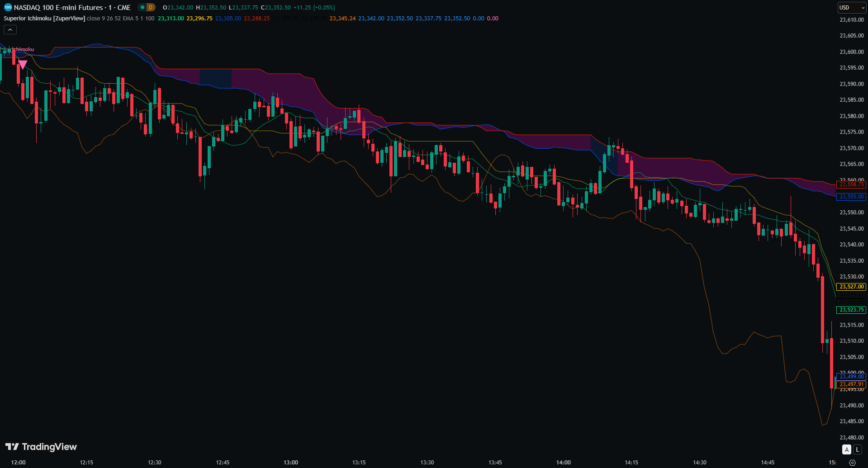Select the Superior Ichimoku [ZuperView] indicator label
Image resolution: width=868 pixels, height=468 pixels.
click(x=44, y=19)
